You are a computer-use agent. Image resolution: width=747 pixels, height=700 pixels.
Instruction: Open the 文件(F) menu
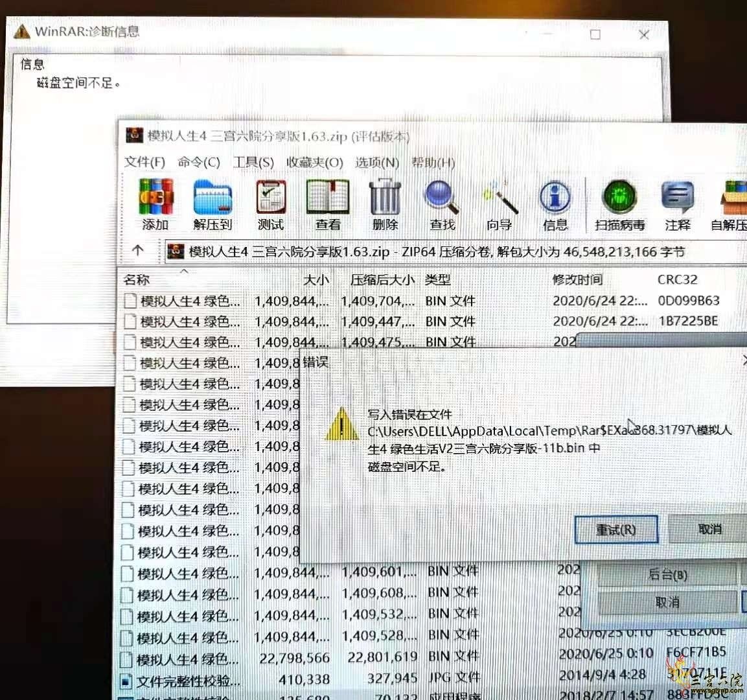tap(145, 162)
